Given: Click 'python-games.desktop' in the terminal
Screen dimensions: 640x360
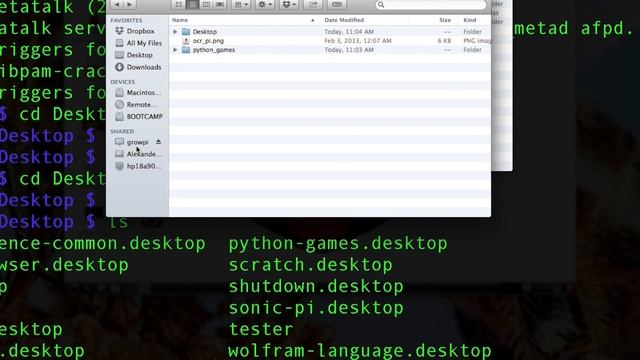Looking at the screenshot, I should tap(338, 244).
